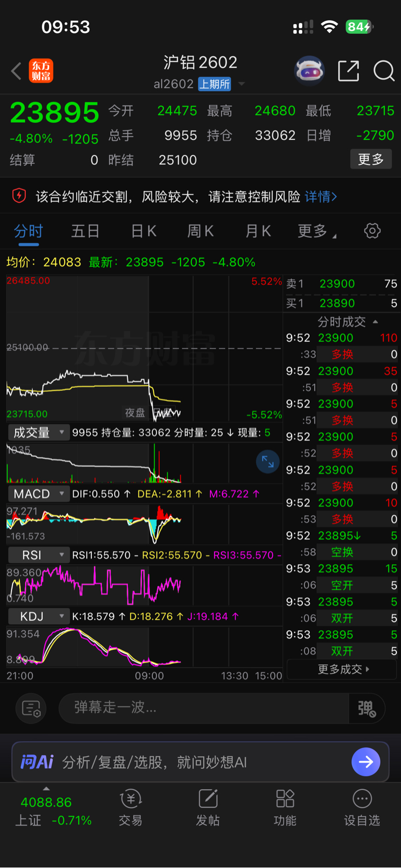Image resolution: width=401 pixels, height=868 pixels.
Task: Tap the battery indicator in status bar
Action: 360,27
